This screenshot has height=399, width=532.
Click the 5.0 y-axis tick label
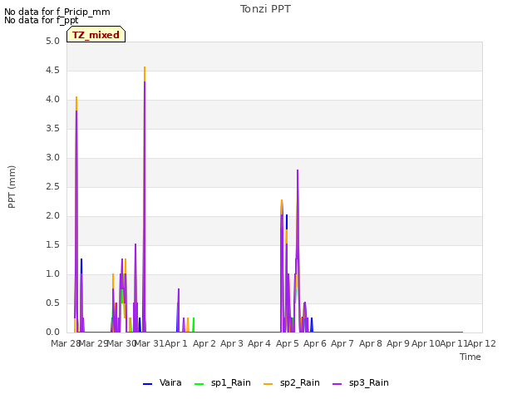point(52,42)
